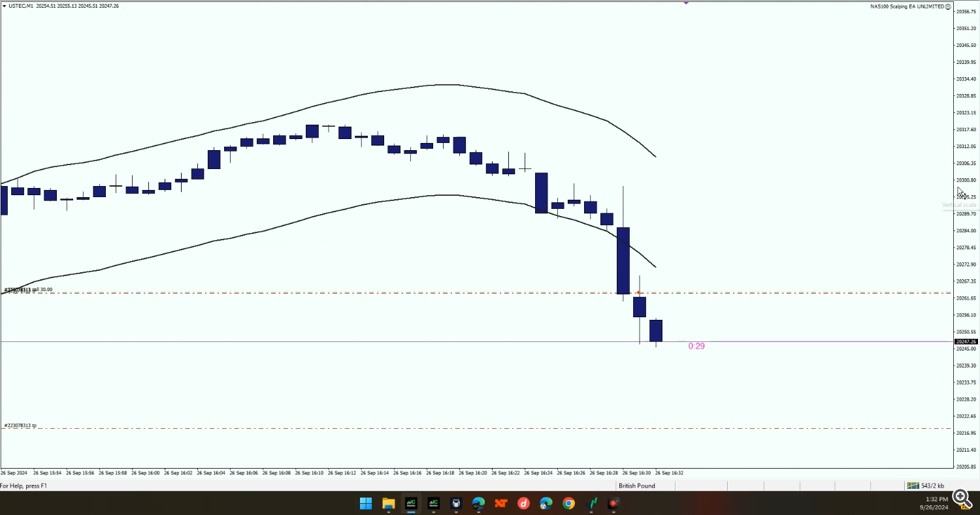
Task: Click price level 20345.50 on the vertical scale
Action: click(x=966, y=45)
